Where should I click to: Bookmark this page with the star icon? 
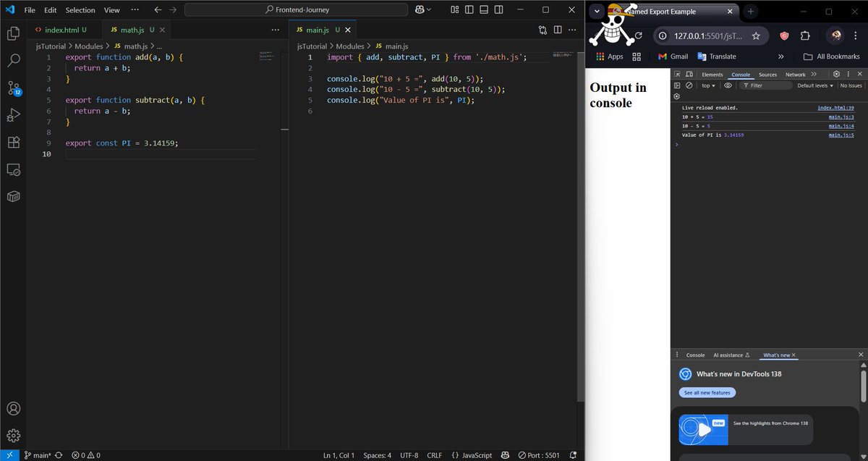[x=756, y=35]
